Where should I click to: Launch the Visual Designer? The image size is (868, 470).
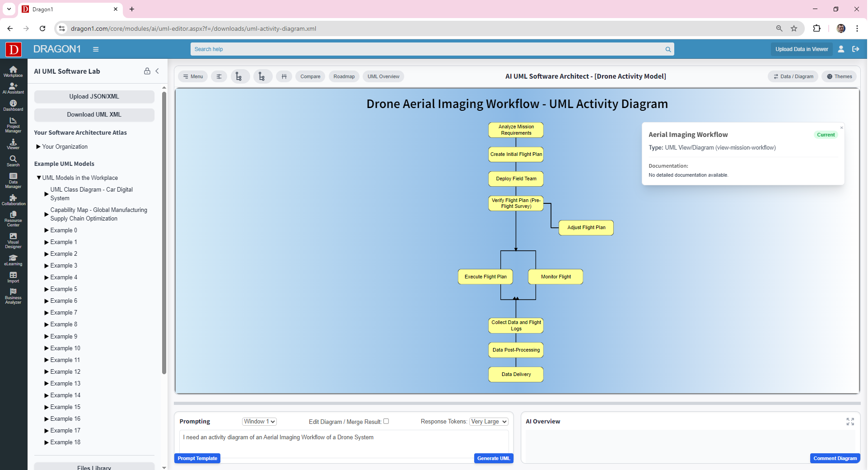(14, 240)
